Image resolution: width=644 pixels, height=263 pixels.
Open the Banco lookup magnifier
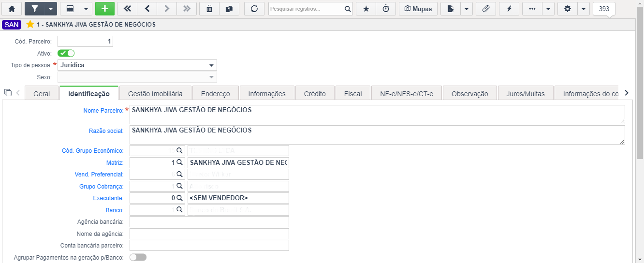click(x=179, y=210)
